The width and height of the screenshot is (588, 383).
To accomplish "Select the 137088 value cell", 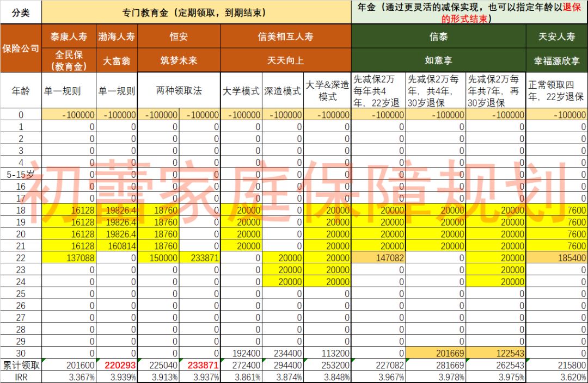I will click(69, 258).
